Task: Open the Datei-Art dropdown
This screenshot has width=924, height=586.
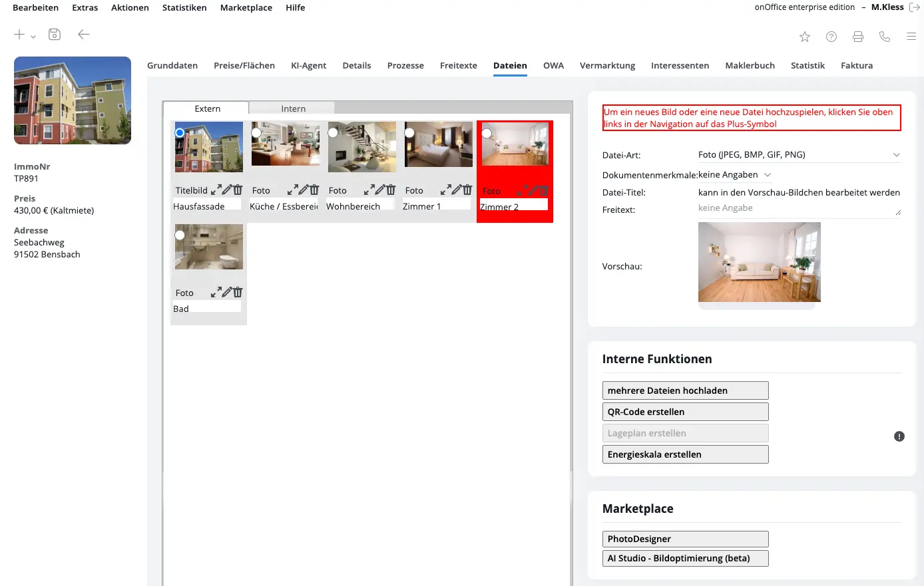Action: click(897, 154)
